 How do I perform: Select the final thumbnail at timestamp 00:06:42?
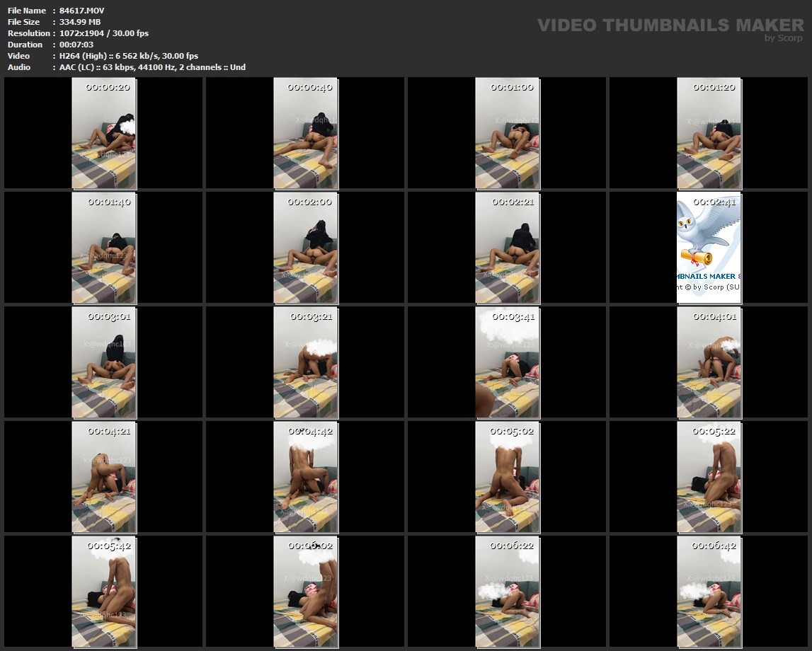click(709, 592)
